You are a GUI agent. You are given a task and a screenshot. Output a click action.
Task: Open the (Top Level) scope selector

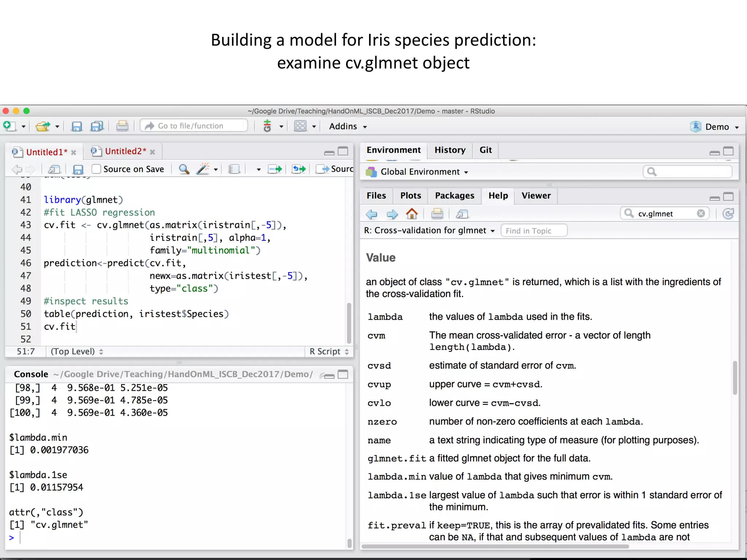(77, 351)
